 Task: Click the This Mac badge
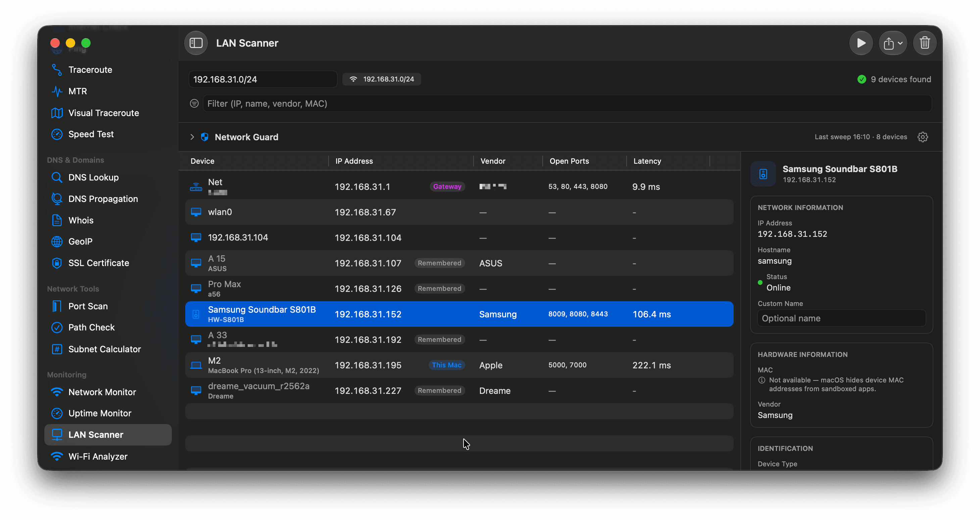tap(446, 365)
